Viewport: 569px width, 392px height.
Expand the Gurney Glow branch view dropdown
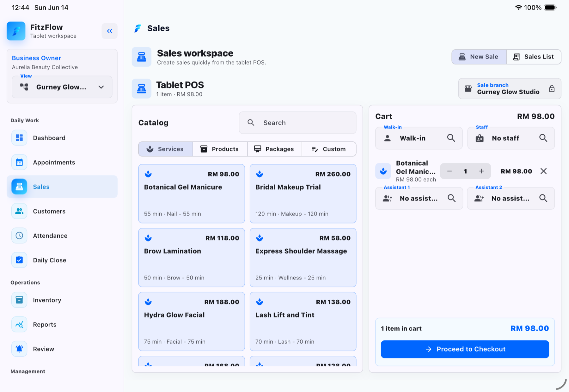tap(62, 87)
